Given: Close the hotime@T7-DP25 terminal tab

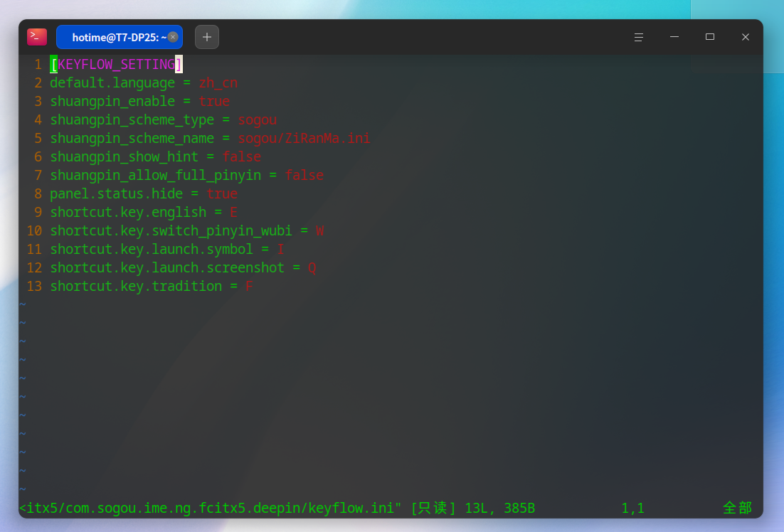Looking at the screenshot, I should coord(173,37).
